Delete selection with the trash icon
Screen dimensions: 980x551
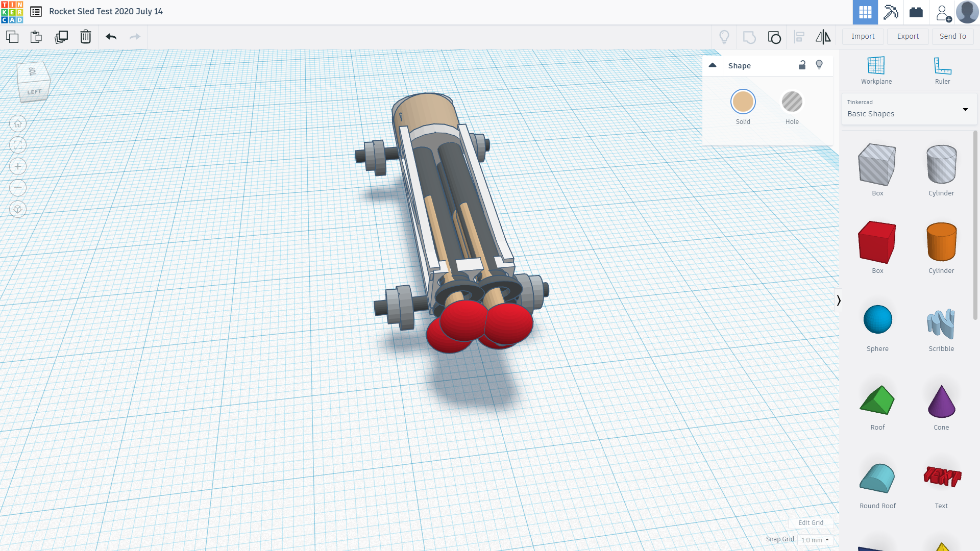pyautogui.click(x=86, y=37)
